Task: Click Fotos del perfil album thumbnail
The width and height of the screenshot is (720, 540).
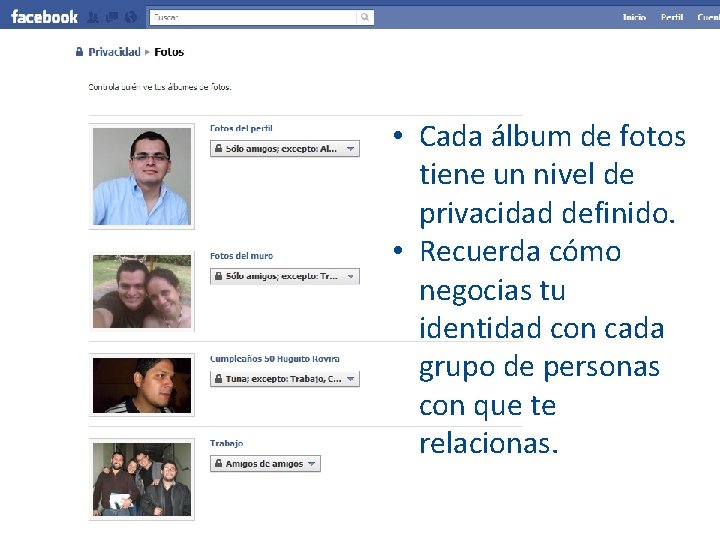Action: pos(141,176)
